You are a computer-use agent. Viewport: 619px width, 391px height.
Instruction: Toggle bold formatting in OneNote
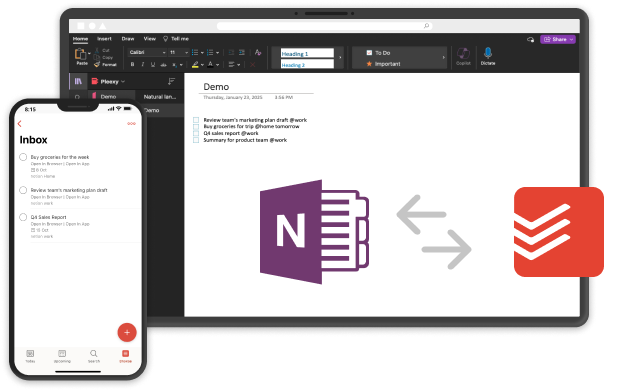(132, 64)
